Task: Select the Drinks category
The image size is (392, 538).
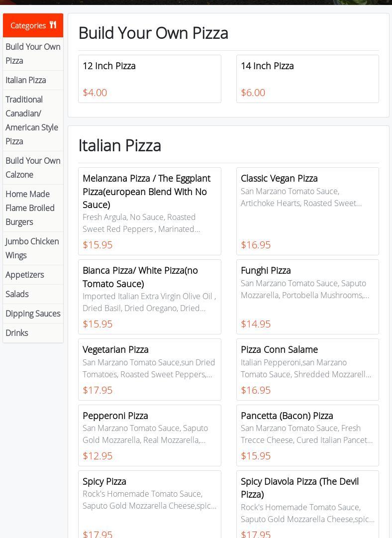Action: tap(17, 333)
